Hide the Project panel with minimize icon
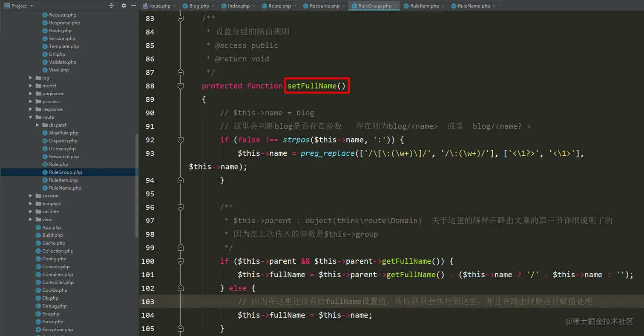The width and height of the screenshot is (644, 336). click(134, 6)
